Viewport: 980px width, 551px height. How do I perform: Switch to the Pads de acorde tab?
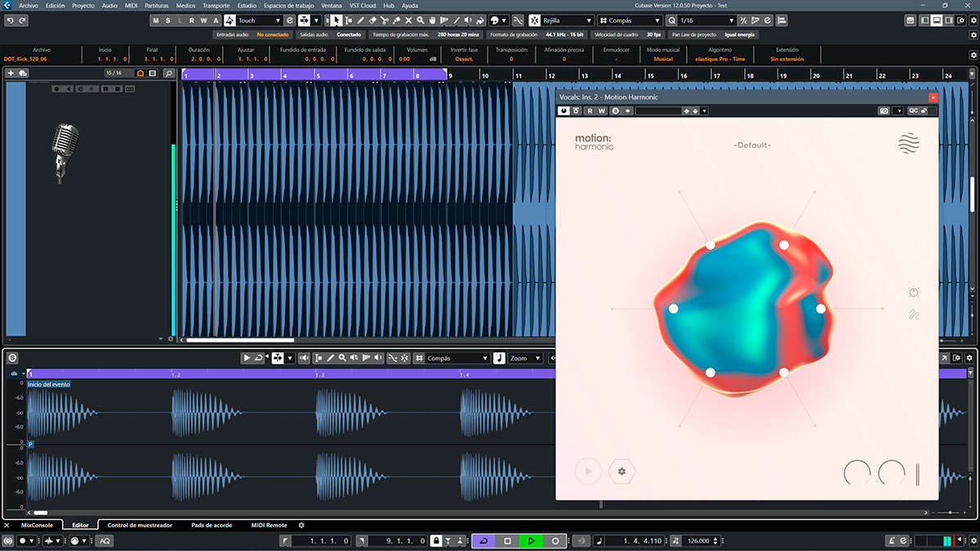(x=211, y=525)
